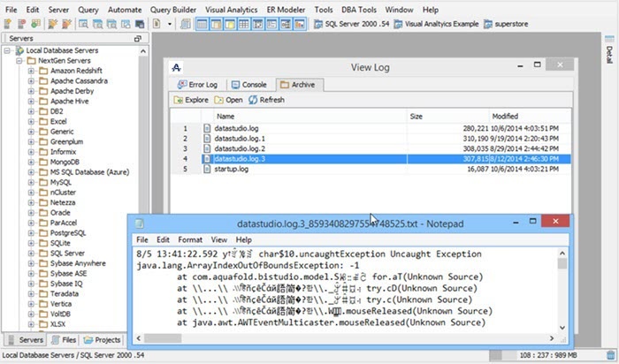Screen dimensions: 619x364
Task: Sort by the Modified column header
Action: click(x=530, y=117)
